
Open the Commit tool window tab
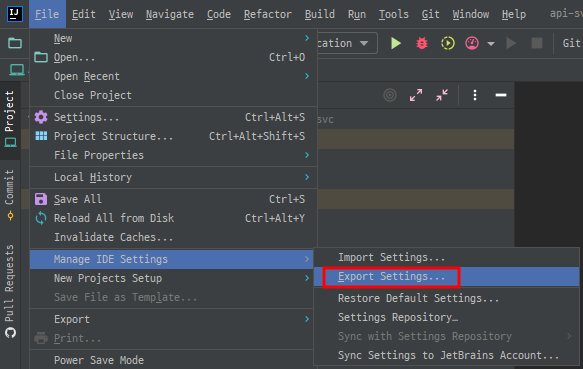(x=10, y=194)
